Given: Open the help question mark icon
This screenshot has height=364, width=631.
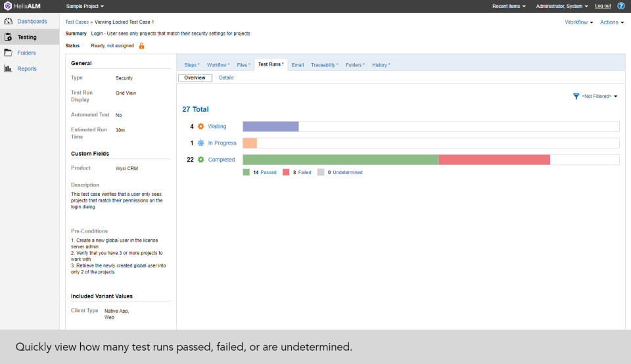Looking at the screenshot, I should (x=621, y=6).
